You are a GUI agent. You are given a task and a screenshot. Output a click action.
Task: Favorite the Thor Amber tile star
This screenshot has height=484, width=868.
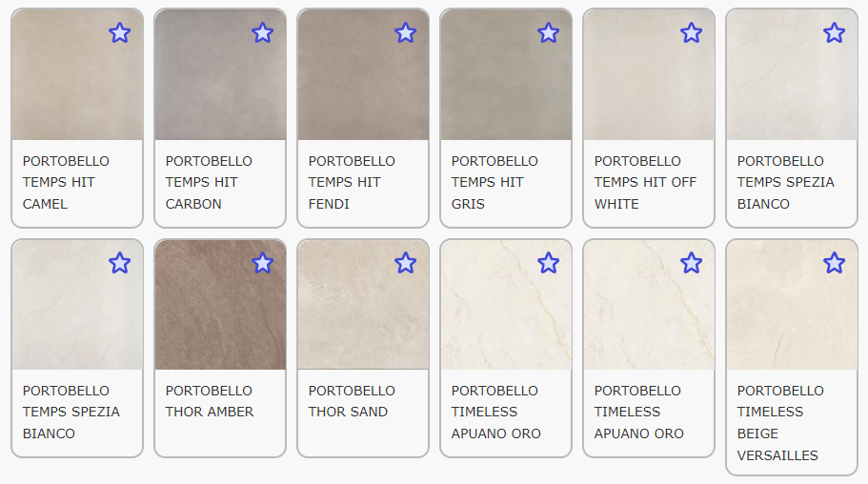(x=262, y=263)
